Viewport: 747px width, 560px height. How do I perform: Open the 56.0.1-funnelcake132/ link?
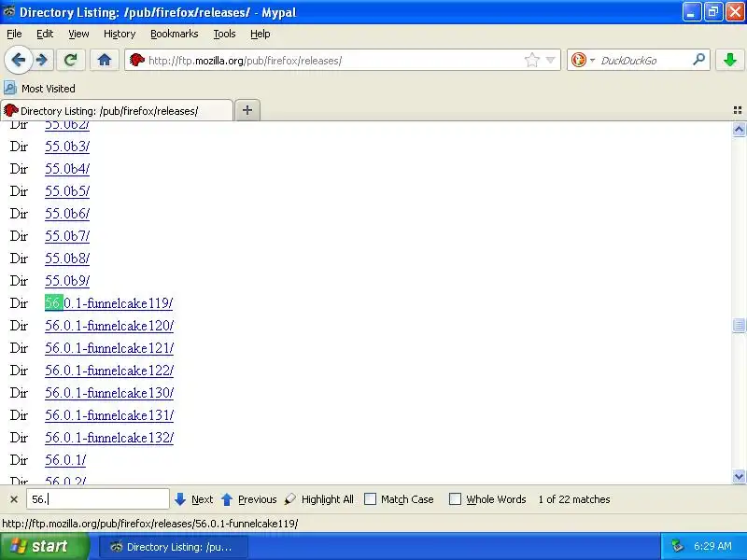click(109, 438)
